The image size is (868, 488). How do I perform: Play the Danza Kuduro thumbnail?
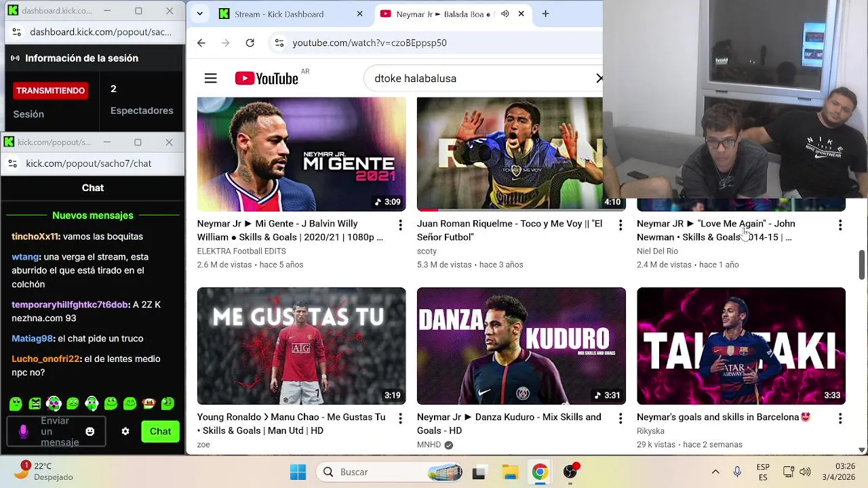[x=521, y=346]
